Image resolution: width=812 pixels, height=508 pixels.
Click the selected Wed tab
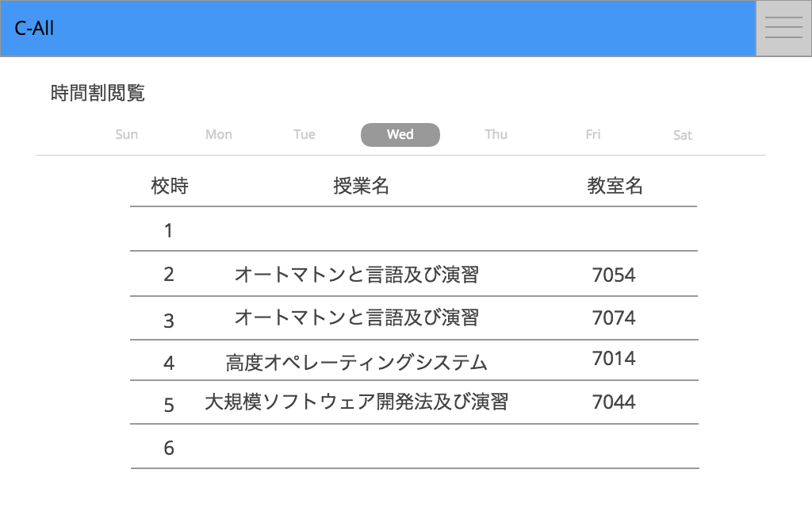[x=400, y=135]
